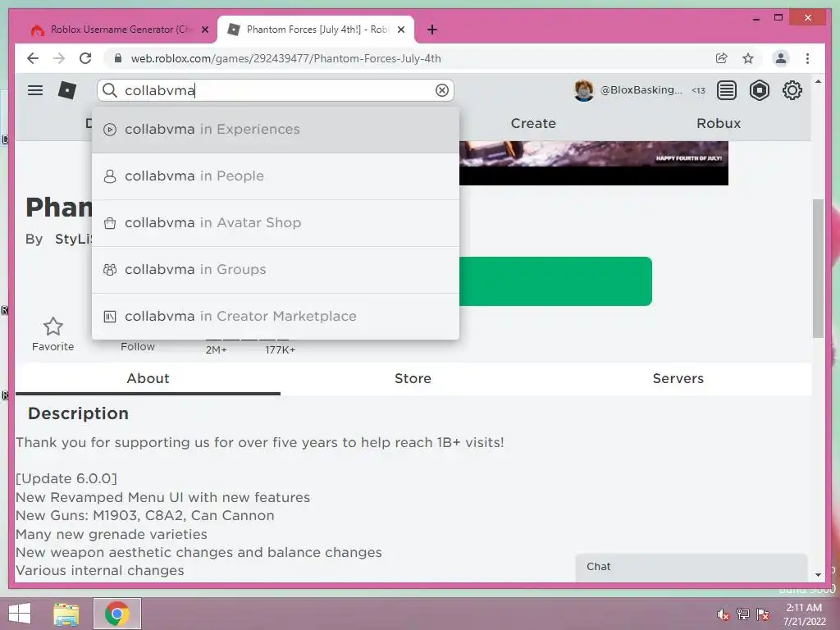Open the Chat panel

pos(691,567)
